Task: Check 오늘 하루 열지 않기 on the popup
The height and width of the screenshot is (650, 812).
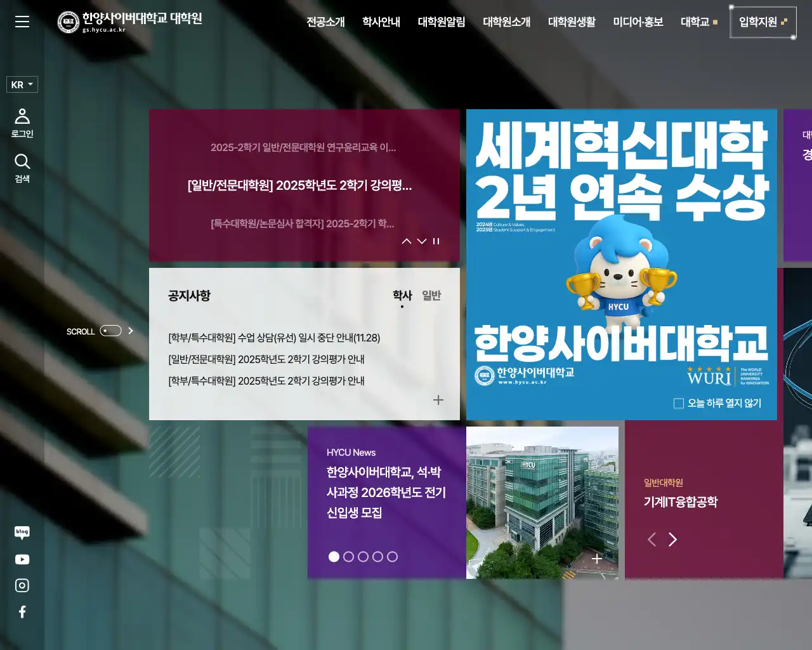Action: 679,403
